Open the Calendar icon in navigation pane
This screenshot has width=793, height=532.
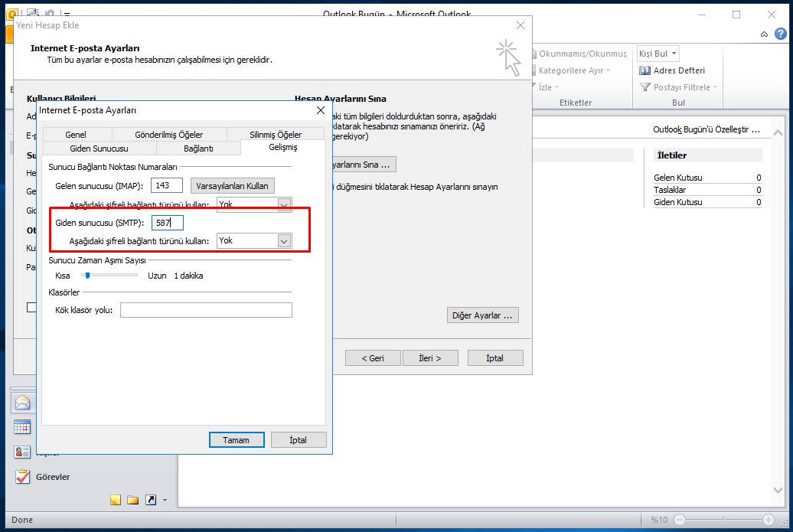(x=22, y=427)
